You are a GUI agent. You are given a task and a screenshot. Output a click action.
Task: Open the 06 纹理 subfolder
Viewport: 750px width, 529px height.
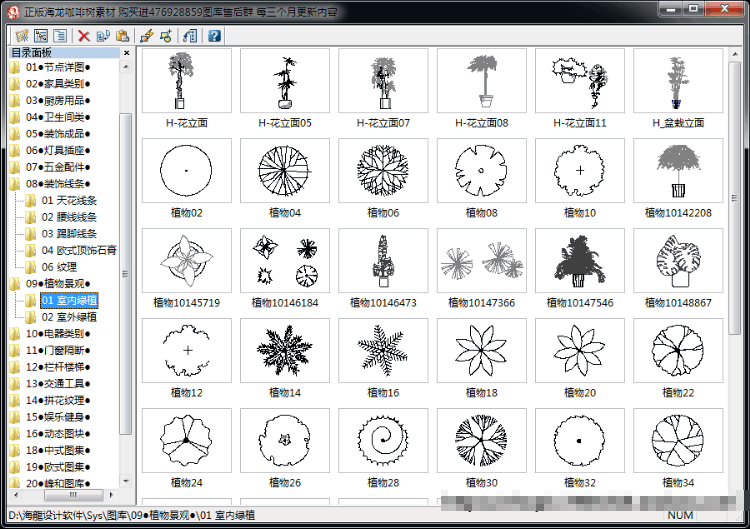(59, 267)
